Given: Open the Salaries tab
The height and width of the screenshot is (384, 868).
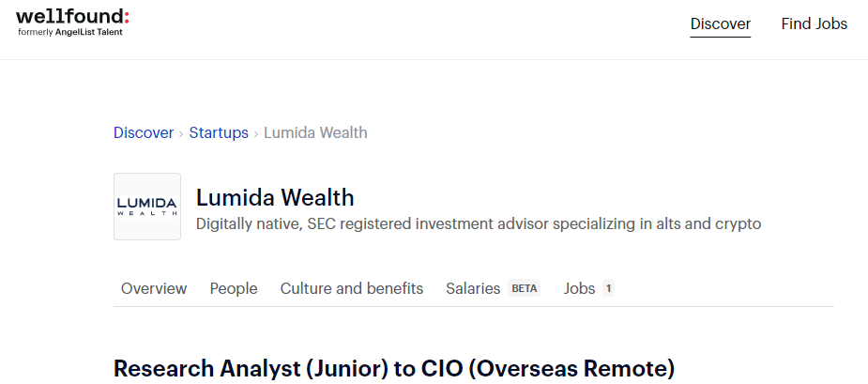Looking at the screenshot, I should [473, 288].
